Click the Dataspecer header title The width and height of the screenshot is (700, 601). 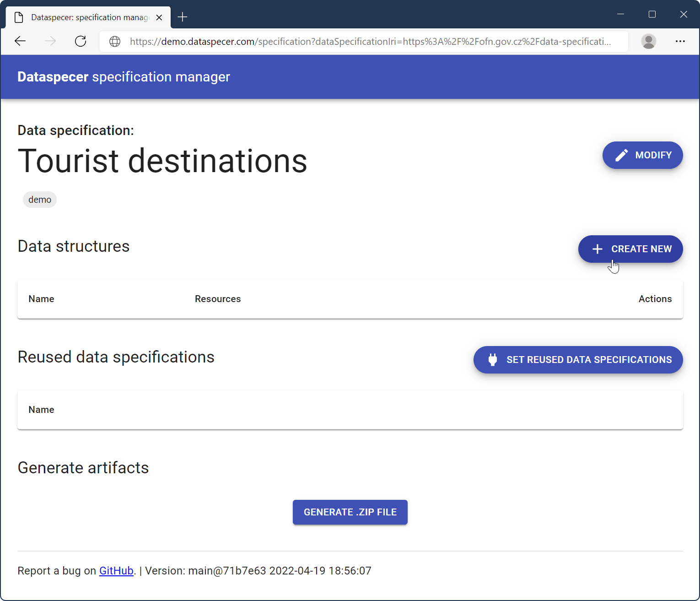[124, 77]
